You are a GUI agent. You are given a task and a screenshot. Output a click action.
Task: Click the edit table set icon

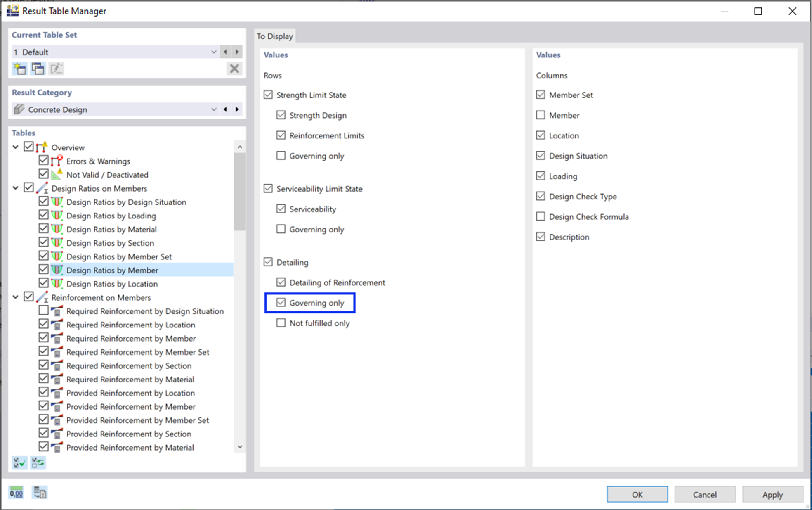click(57, 69)
